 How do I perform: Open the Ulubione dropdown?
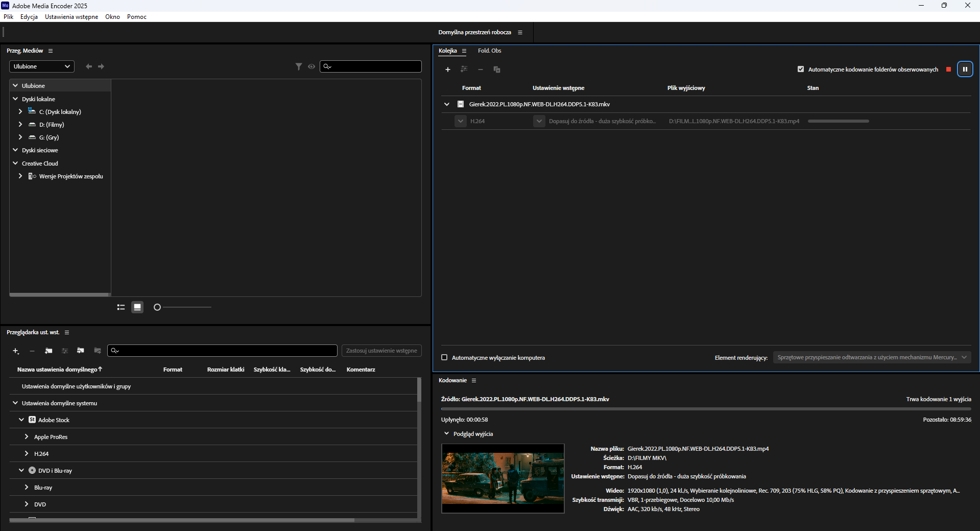[42, 66]
